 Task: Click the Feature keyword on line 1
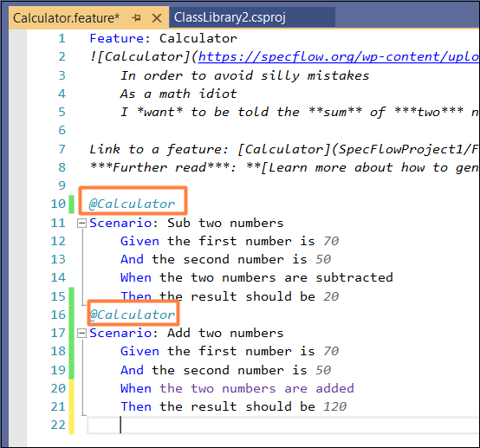coord(117,39)
